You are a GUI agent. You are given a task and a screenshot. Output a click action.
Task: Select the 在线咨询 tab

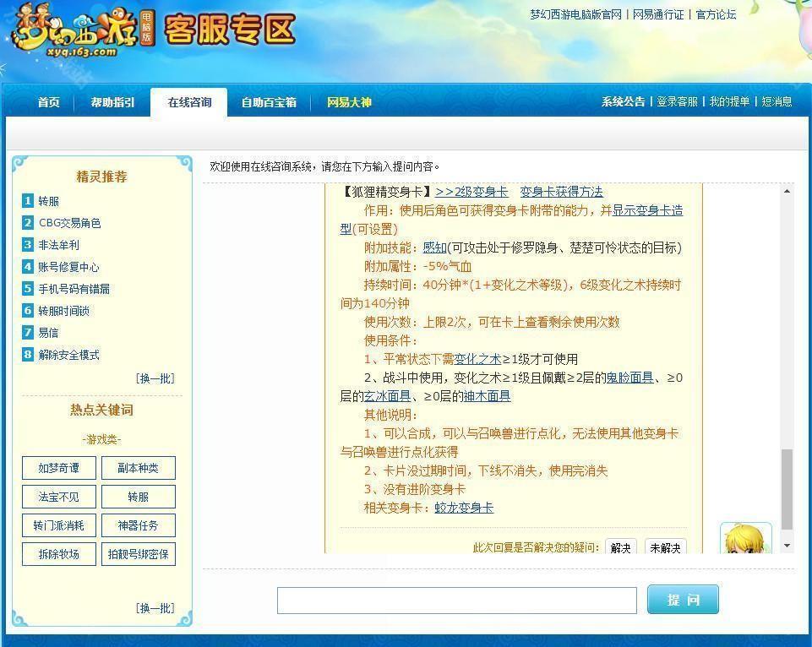pyautogui.click(x=189, y=102)
